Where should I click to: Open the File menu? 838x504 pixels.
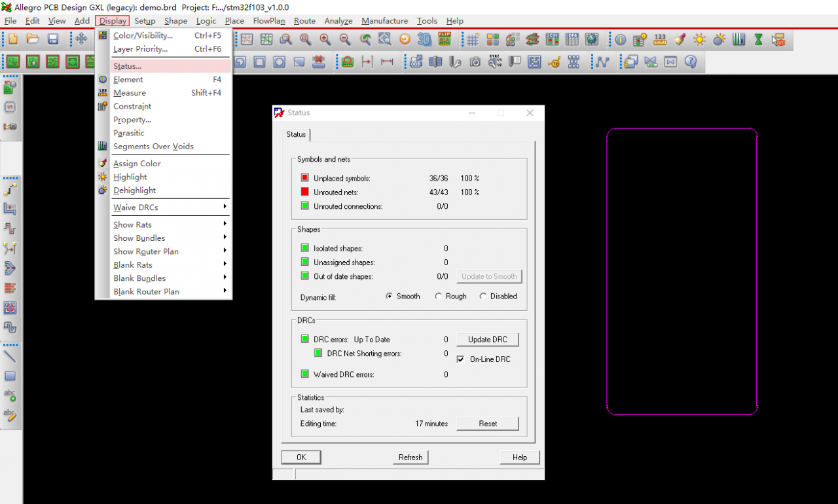10,21
